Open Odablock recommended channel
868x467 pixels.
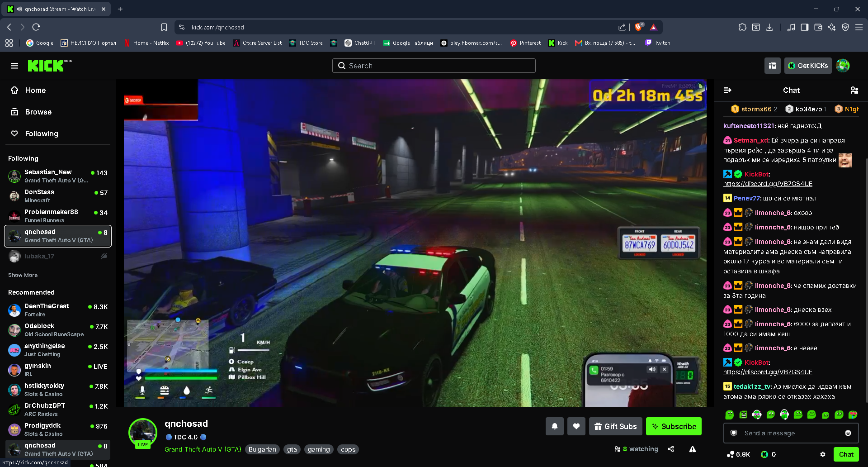[x=57, y=330]
